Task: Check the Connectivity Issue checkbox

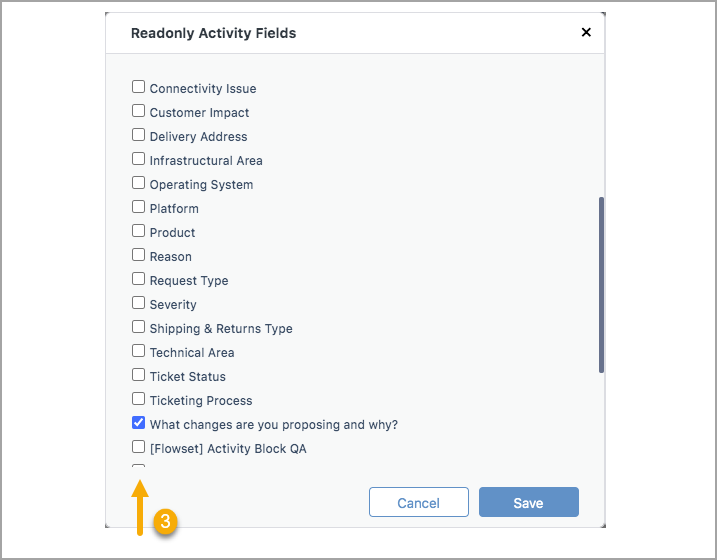Action: 138,87
